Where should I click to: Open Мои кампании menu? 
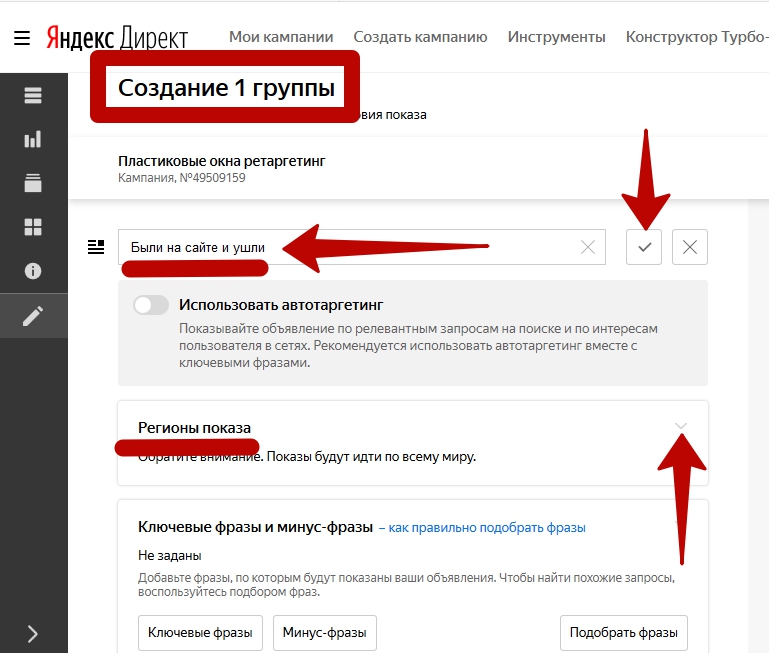click(x=281, y=37)
